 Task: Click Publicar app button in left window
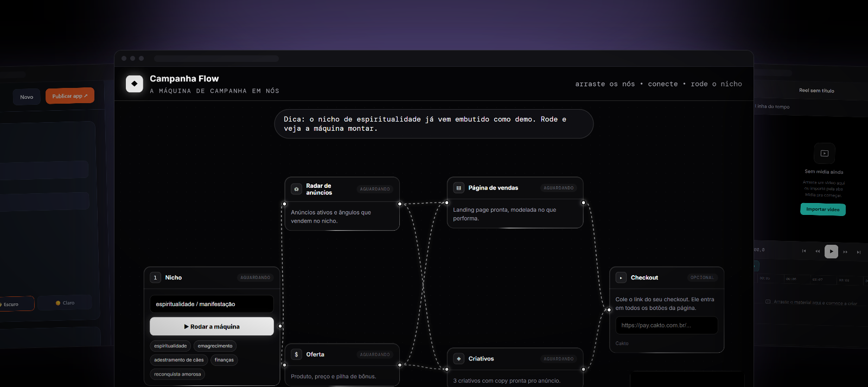coord(70,96)
